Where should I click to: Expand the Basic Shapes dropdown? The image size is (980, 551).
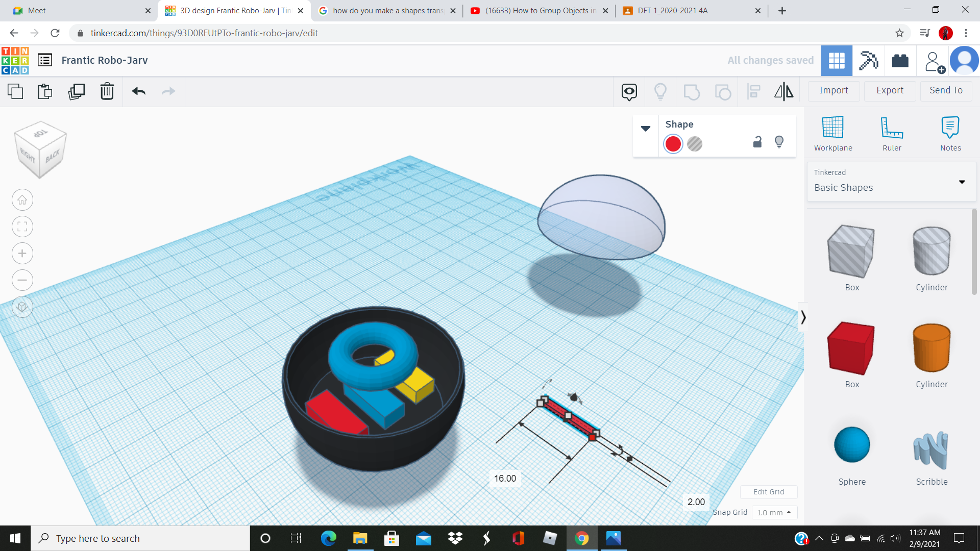962,182
